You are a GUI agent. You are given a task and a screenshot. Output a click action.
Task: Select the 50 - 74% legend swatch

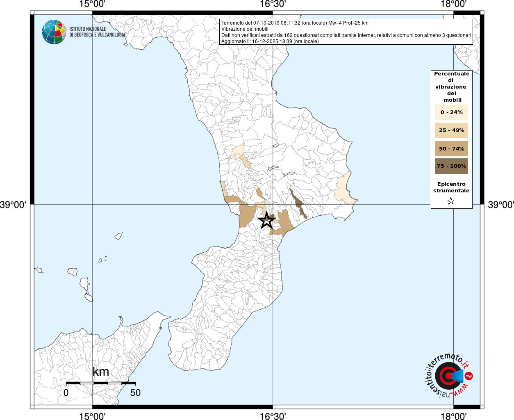click(x=452, y=148)
